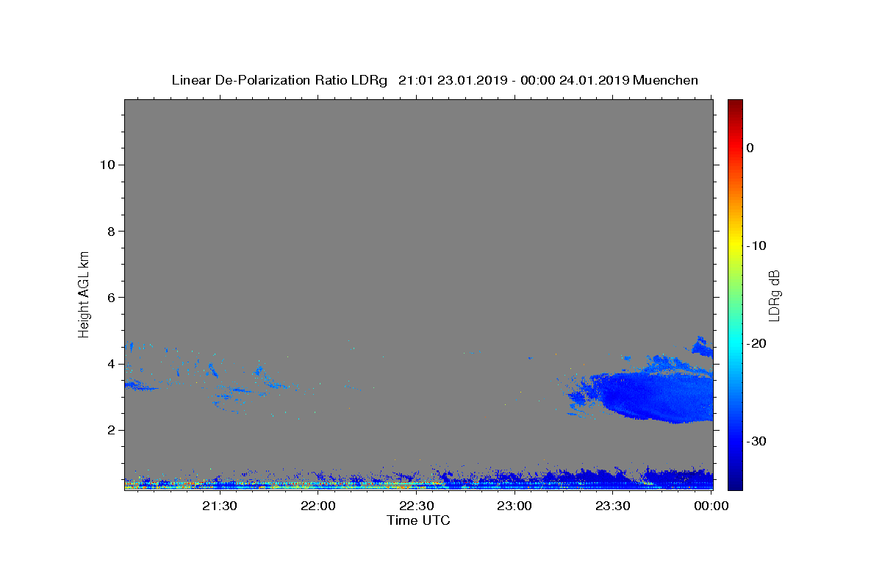
Task: Click the 'Height AGL km' axis label
Action: (x=84, y=294)
